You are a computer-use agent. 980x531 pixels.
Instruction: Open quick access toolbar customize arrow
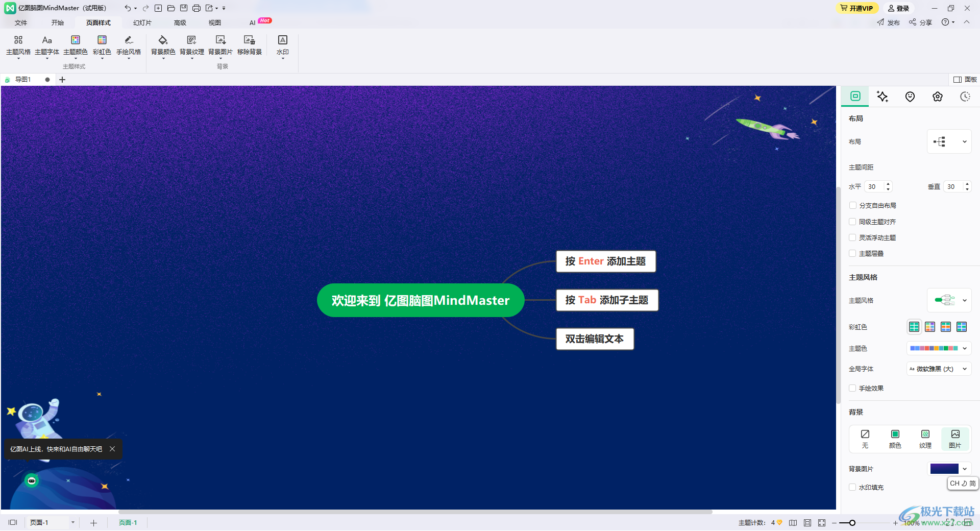224,8
